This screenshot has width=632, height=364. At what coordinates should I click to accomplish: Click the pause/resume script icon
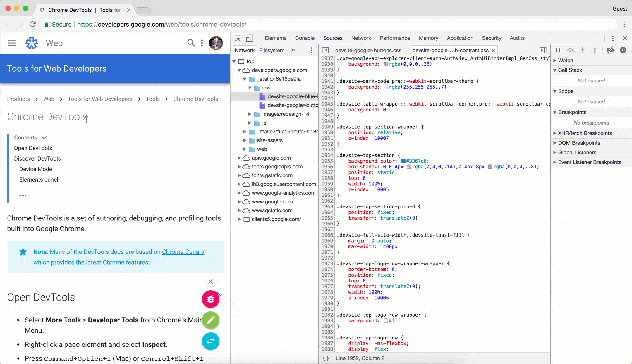point(558,50)
